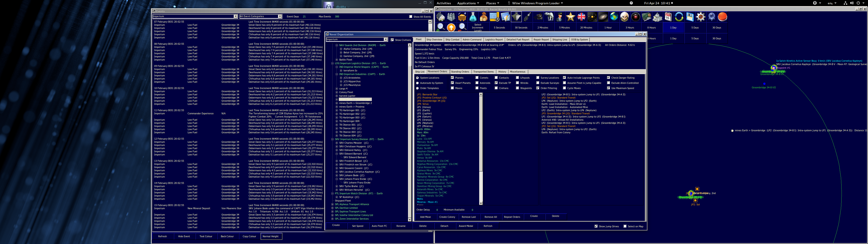
Task: Click the Text Colour button
Action: click(206, 236)
